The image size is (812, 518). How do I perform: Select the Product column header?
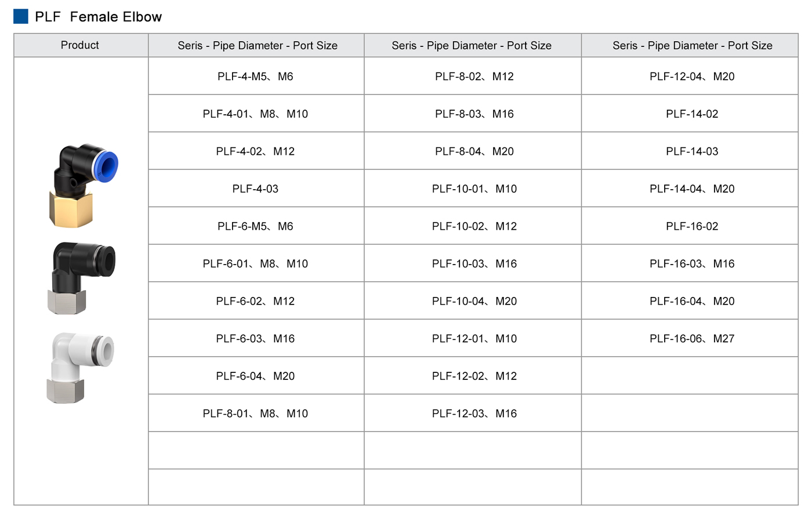click(81, 45)
